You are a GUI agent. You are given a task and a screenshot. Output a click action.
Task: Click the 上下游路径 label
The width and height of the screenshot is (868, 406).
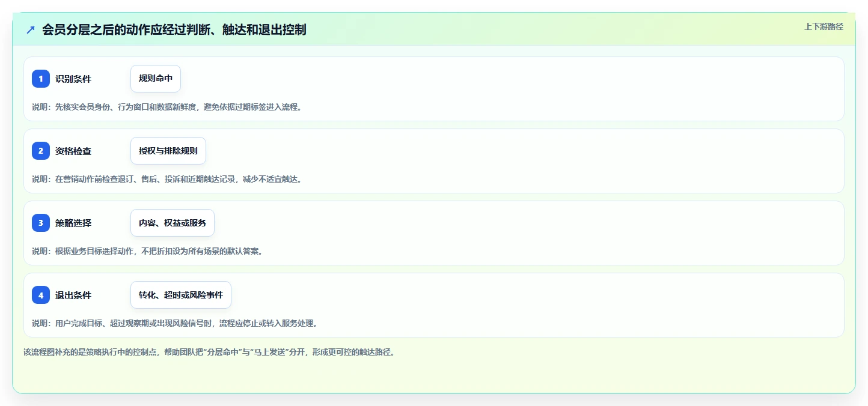click(x=824, y=26)
